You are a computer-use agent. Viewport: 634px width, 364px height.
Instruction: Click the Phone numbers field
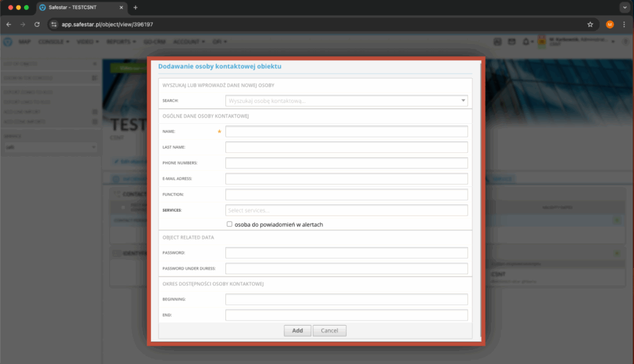click(x=346, y=163)
